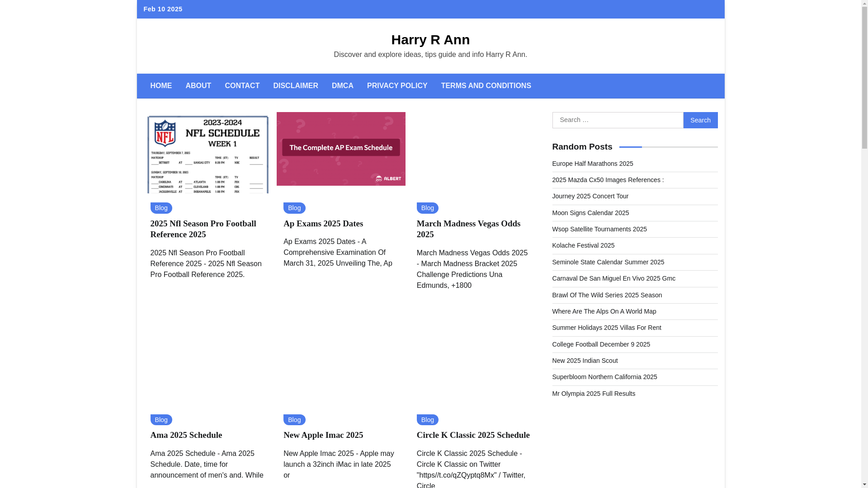Viewport: 868px width, 488px height.
Task: Click the 2025 Nfl Season excerpt paragraph
Action: (206, 264)
